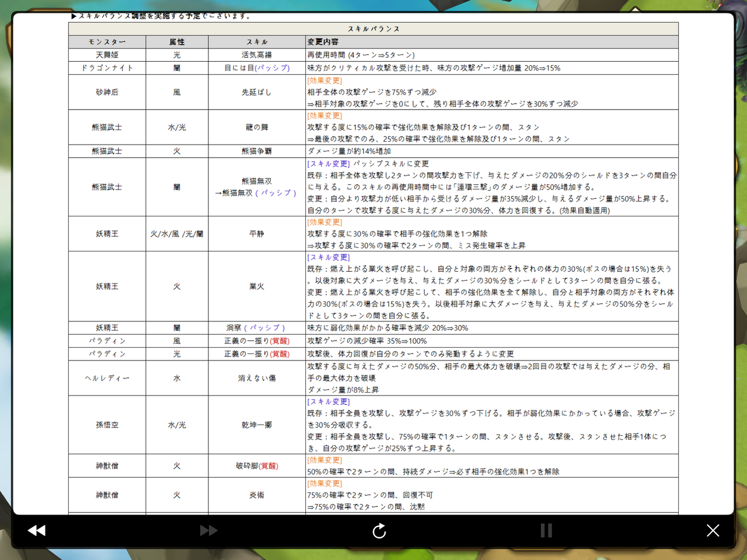The height and width of the screenshot is (560, 747).
Task: Select the 目には目(パッシブ) skill cell
Action: click(x=257, y=68)
